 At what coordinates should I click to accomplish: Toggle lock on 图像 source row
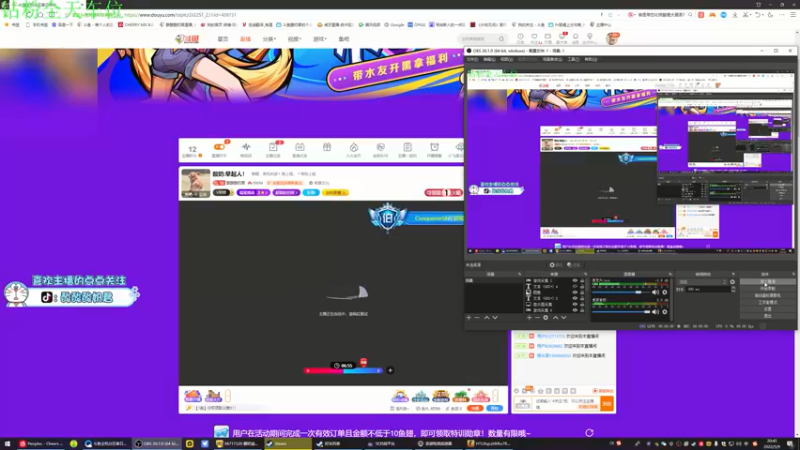[x=582, y=292]
